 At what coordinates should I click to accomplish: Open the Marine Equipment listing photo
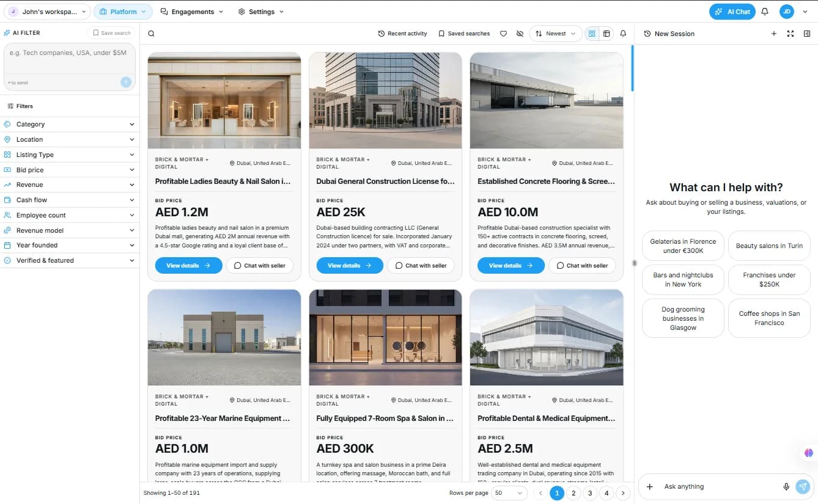(224, 337)
